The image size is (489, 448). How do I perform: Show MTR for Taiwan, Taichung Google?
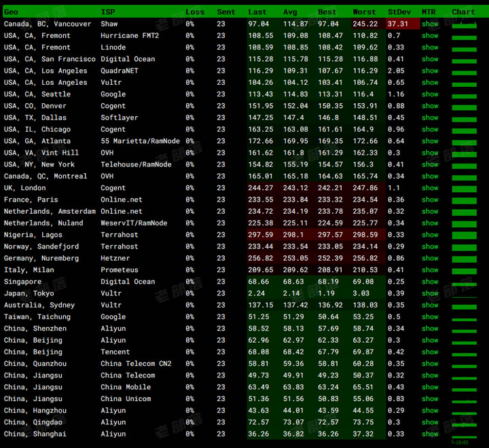click(430, 317)
